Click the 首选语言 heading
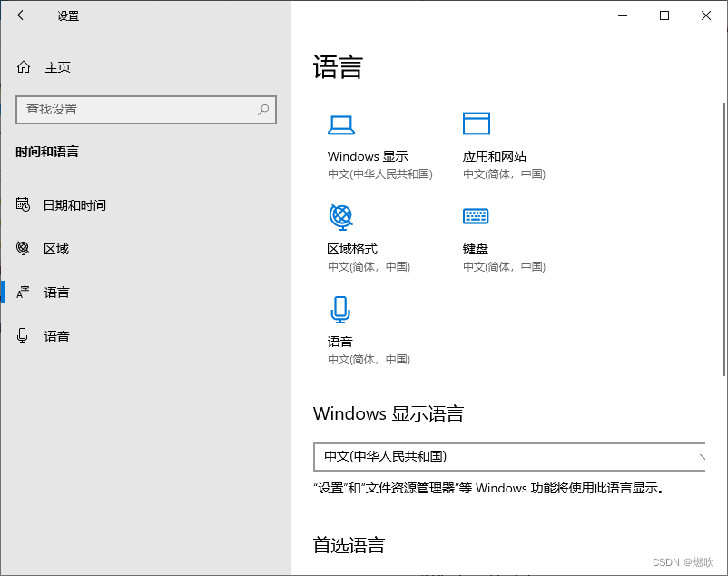The height and width of the screenshot is (576, 728). (349, 545)
